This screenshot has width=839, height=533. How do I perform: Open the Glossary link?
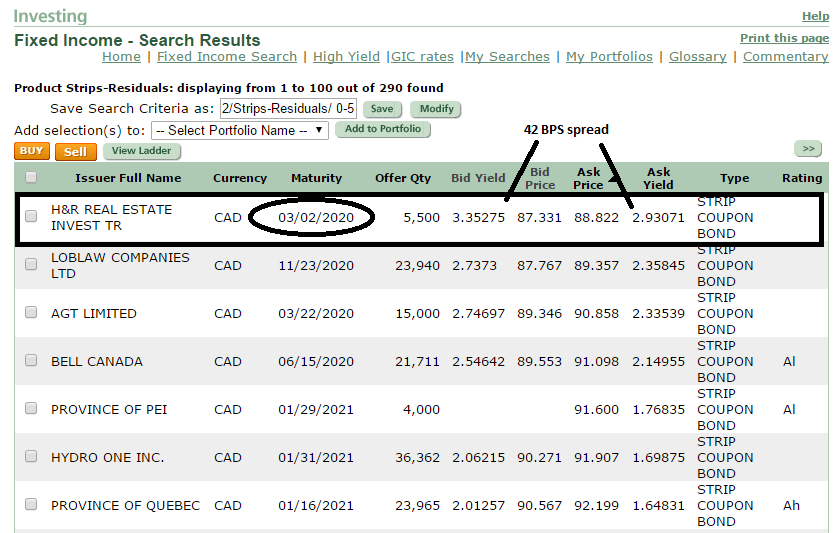698,57
